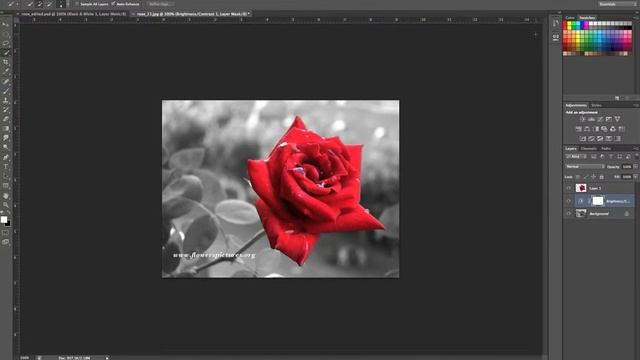
Task: Switch to the Channels tab
Action: pos(589,149)
